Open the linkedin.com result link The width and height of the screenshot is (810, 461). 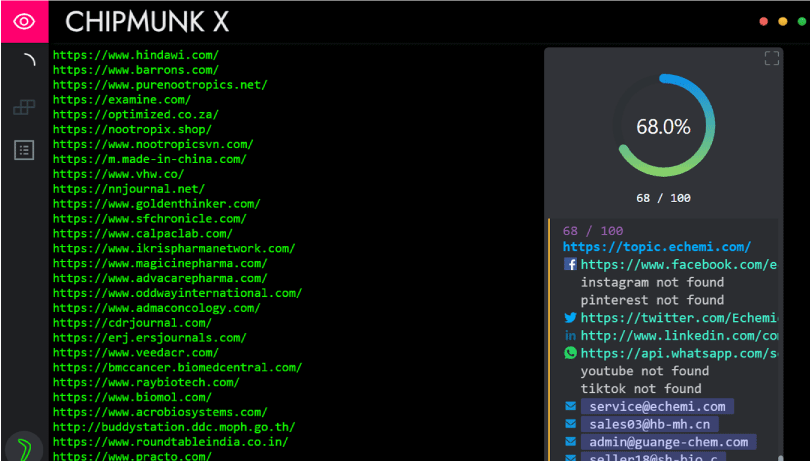pos(679,336)
